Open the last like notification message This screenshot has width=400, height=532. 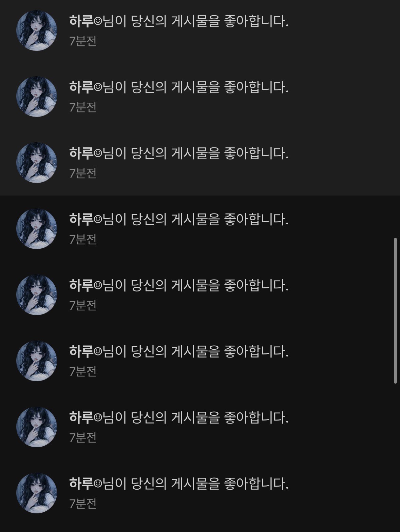click(x=179, y=484)
